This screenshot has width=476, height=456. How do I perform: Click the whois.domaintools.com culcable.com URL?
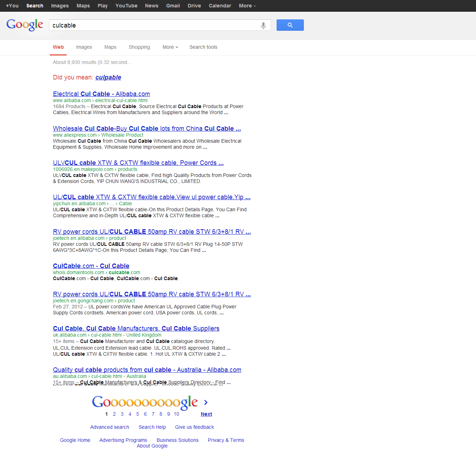pos(96,272)
